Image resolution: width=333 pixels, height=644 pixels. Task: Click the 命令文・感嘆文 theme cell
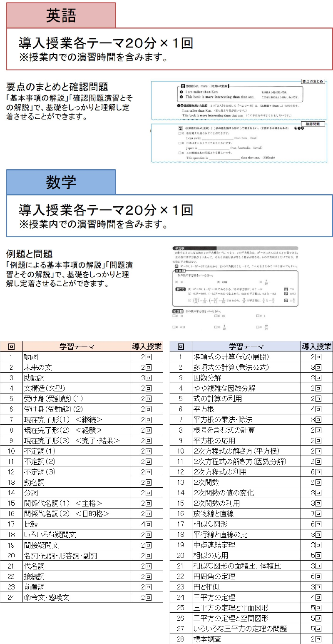[77, 597]
